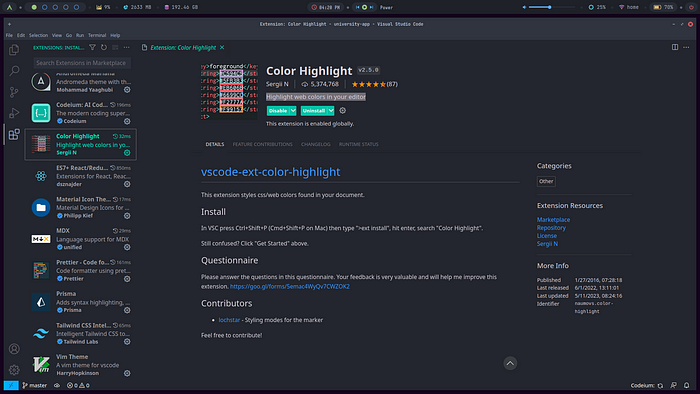
Task: Click the power icon in top bar
Action: 691,7
